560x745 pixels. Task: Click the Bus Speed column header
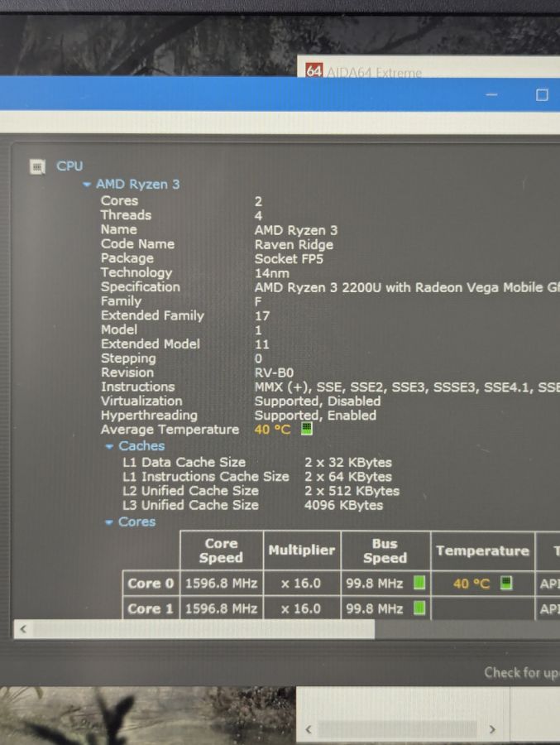(x=385, y=550)
